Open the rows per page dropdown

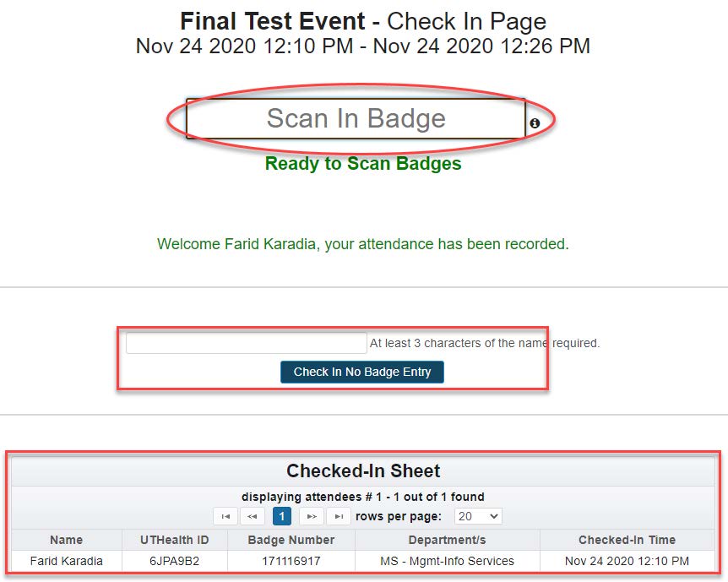pyautogui.click(x=477, y=516)
